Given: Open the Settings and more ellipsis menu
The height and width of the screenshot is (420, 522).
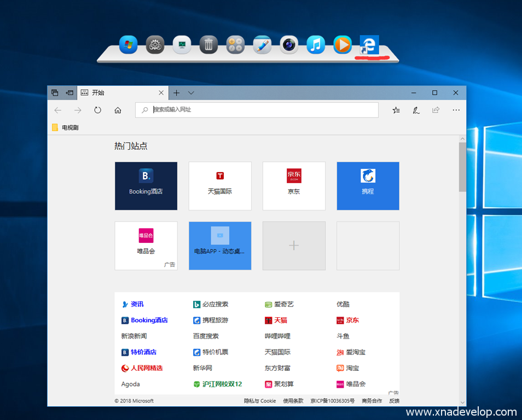Looking at the screenshot, I should 456,110.
